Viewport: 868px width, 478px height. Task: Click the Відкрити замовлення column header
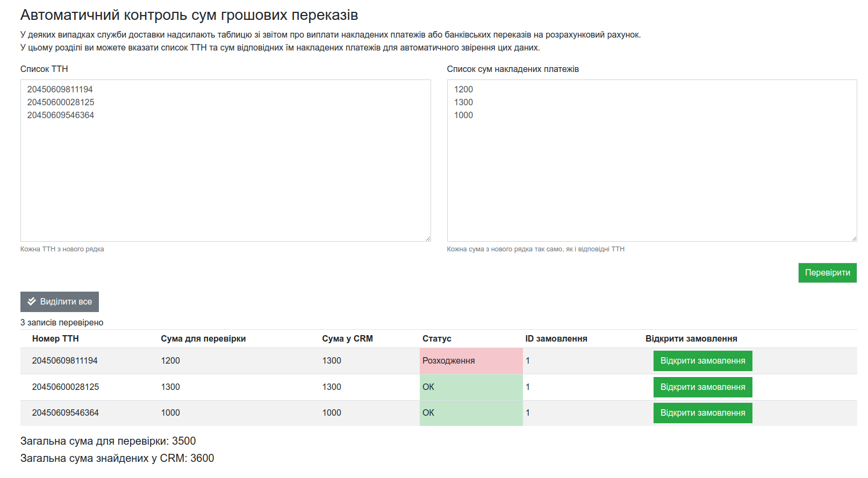tap(691, 339)
